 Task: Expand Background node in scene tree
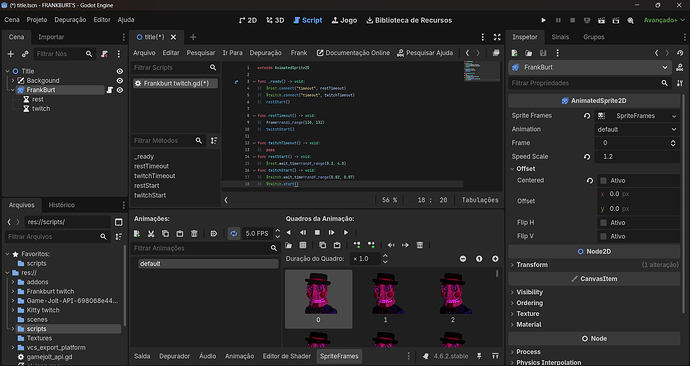click(x=13, y=81)
